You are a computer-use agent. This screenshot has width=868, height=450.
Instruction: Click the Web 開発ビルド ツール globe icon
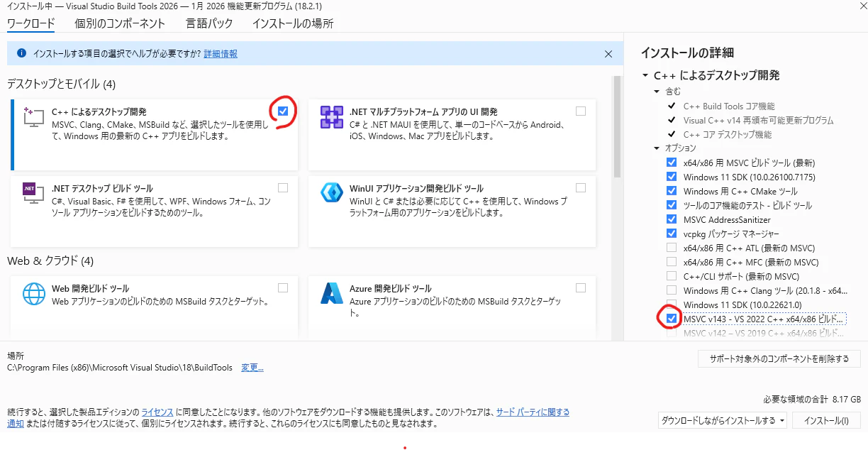[x=34, y=293]
